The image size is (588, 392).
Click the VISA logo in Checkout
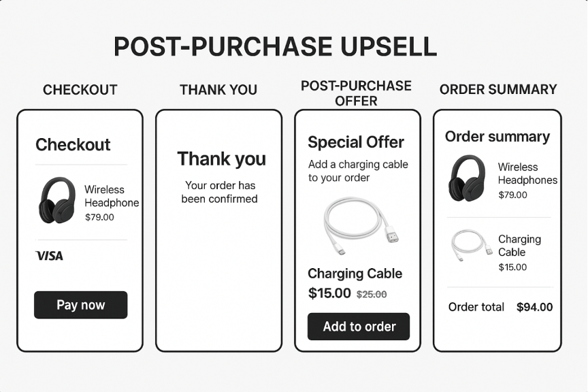[x=49, y=256]
